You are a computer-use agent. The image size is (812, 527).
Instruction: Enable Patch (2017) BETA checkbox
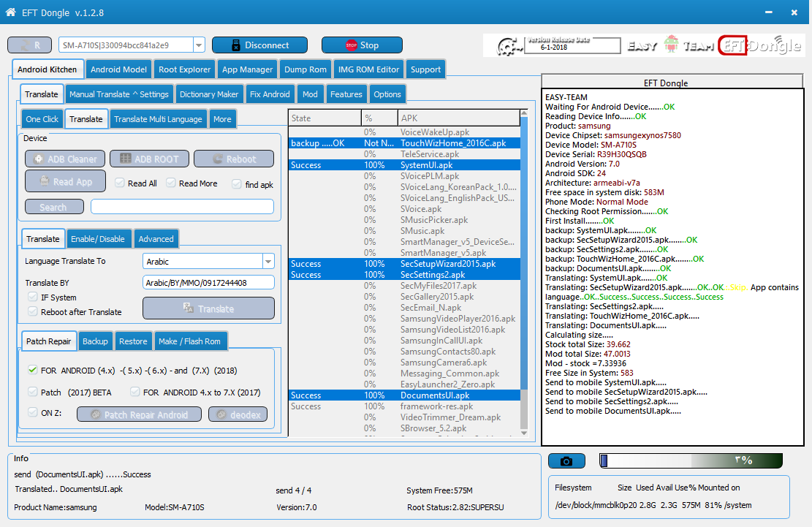pyautogui.click(x=33, y=391)
